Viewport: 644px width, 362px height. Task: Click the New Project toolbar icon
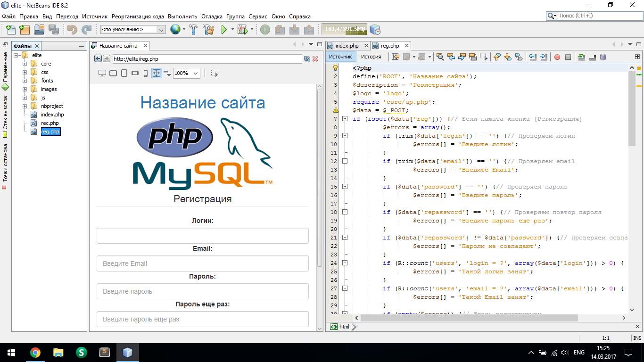25,30
